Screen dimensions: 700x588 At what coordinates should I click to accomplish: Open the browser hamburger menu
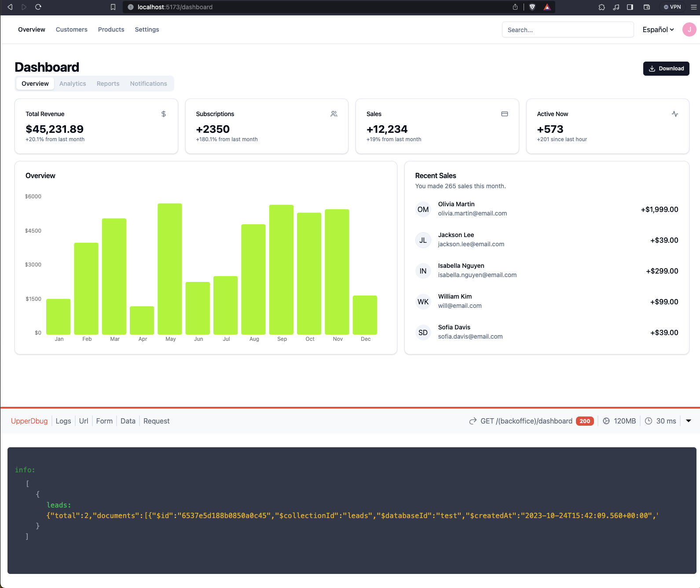(694, 7)
